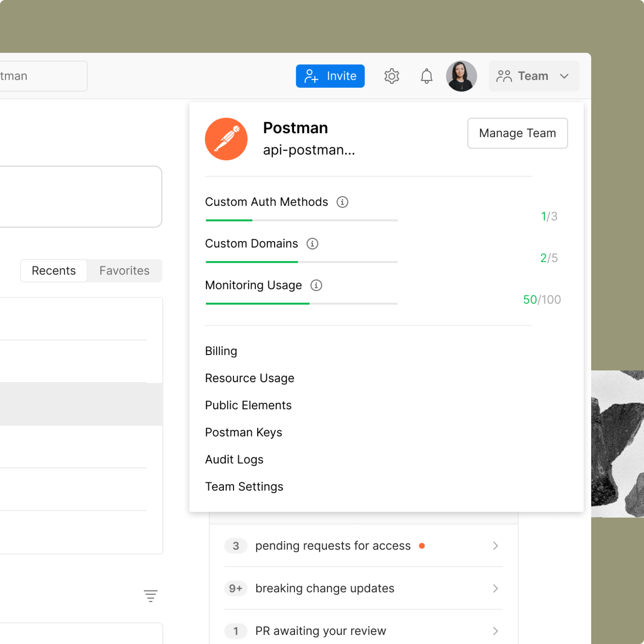Click the Manage Team button
Image resolution: width=644 pixels, height=644 pixels.
pyautogui.click(x=517, y=133)
